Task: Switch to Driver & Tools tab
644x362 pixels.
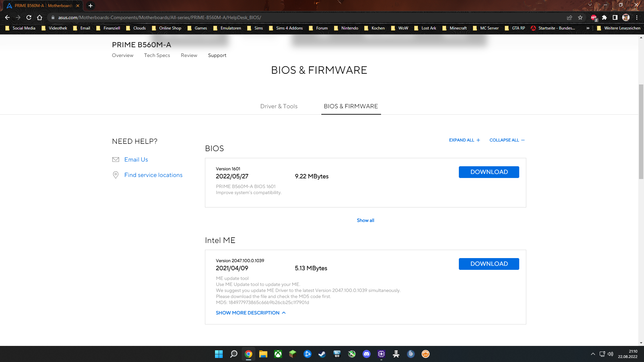Action: (x=279, y=106)
